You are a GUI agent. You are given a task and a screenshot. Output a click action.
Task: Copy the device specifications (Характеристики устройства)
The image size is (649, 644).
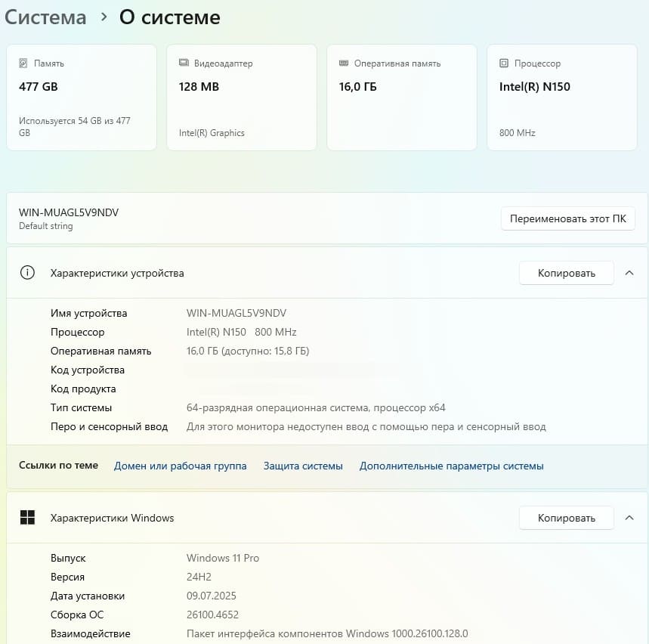tap(566, 273)
